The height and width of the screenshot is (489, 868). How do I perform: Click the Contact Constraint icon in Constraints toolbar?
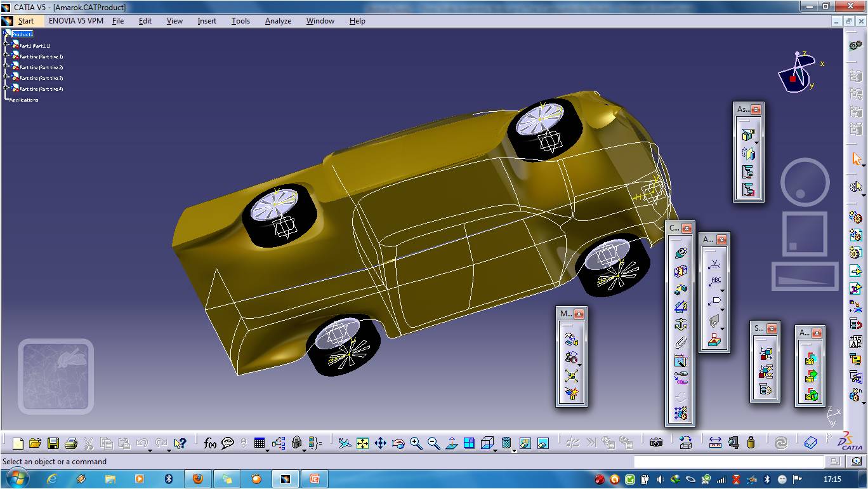click(680, 271)
